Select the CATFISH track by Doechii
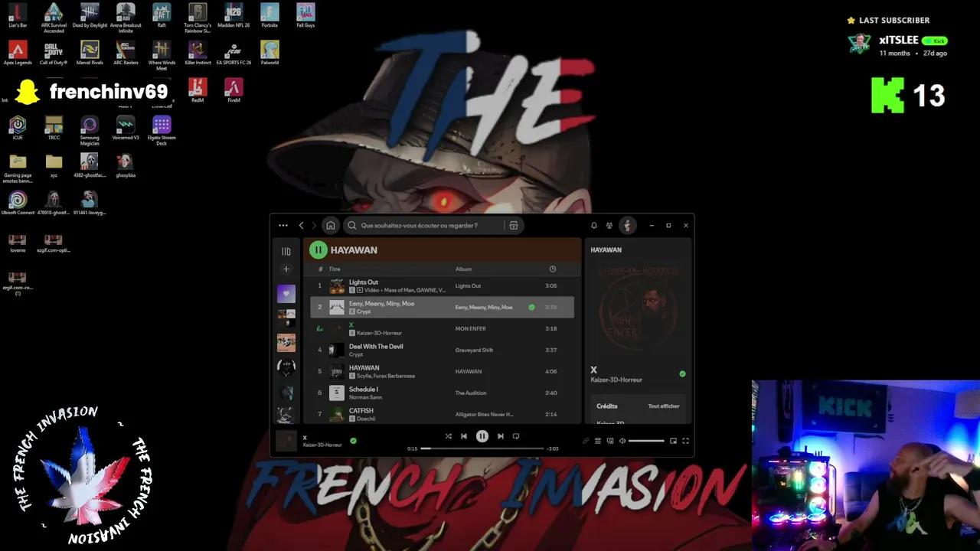 (442, 415)
